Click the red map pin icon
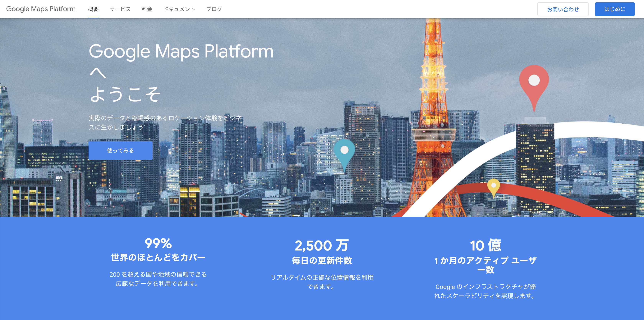Image resolution: width=644 pixels, height=320 pixels. coord(534,83)
